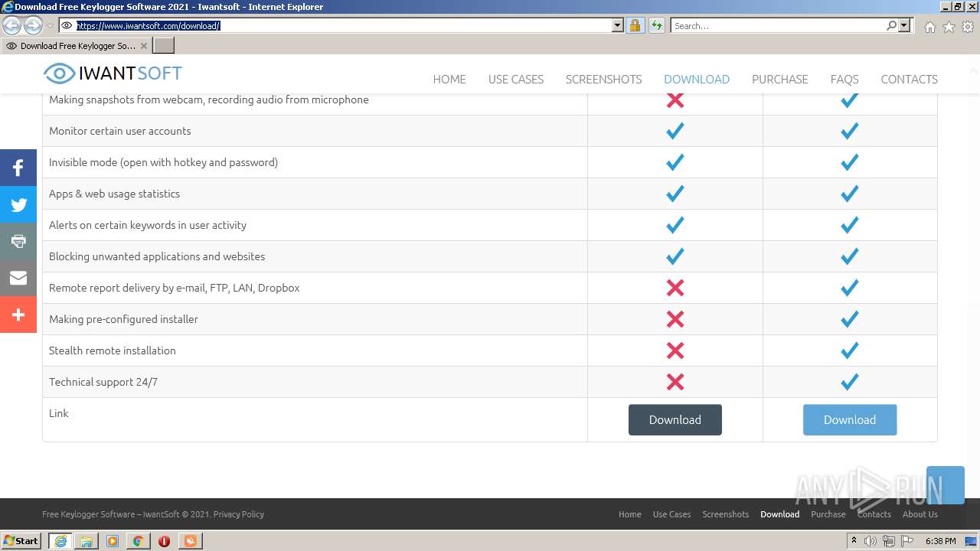This screenshot has width=980, height=551.
Task: Open the FAQS navigation item
Action: [x=844, y=79]
